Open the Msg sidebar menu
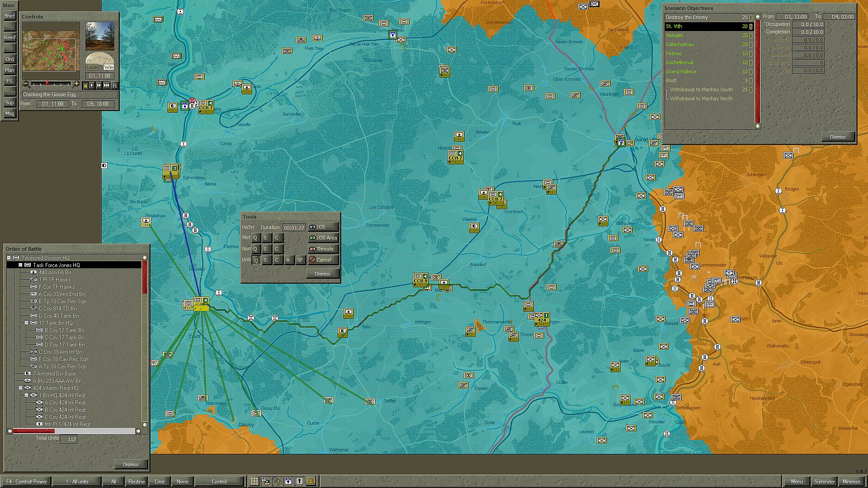The height and width of the screenshot is (488, 868). point(9,114)
